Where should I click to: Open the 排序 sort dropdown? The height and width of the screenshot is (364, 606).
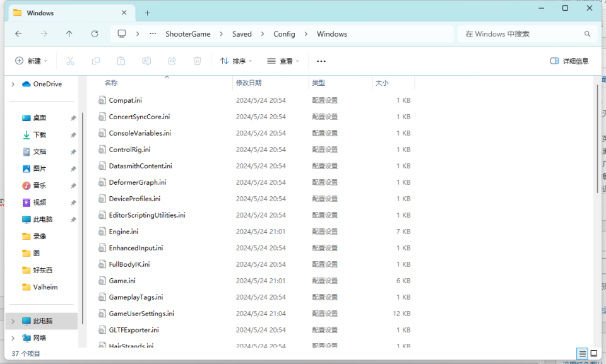click(236, 61)
